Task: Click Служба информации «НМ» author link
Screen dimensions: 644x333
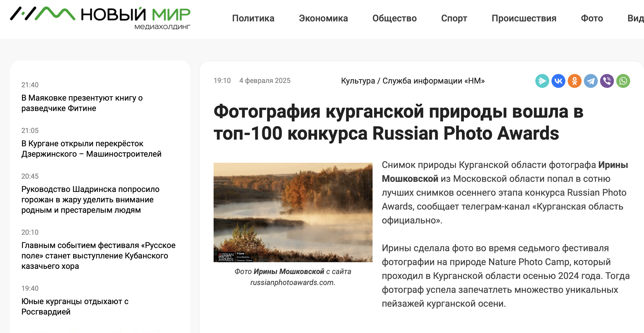Action: pos(434,81)
